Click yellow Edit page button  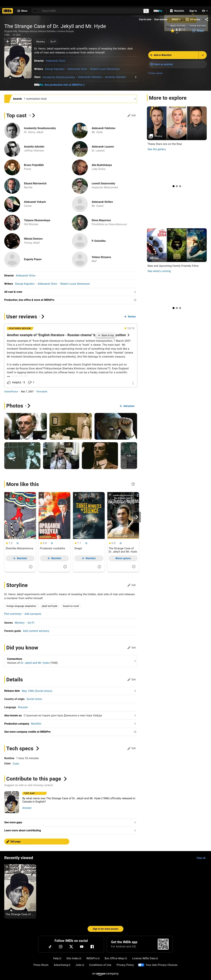coord(37,842)
